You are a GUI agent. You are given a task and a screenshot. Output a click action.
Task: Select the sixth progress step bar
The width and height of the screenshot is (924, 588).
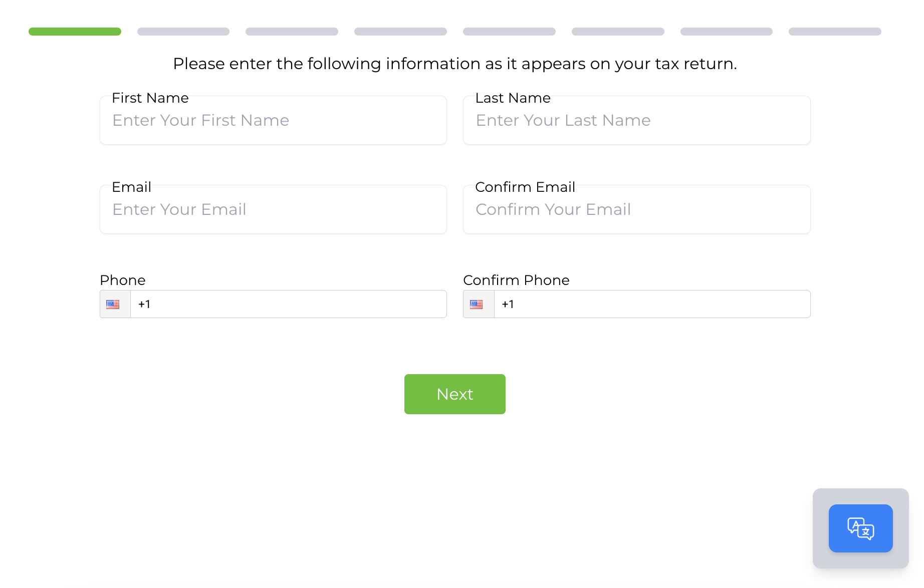pos(618,32)
